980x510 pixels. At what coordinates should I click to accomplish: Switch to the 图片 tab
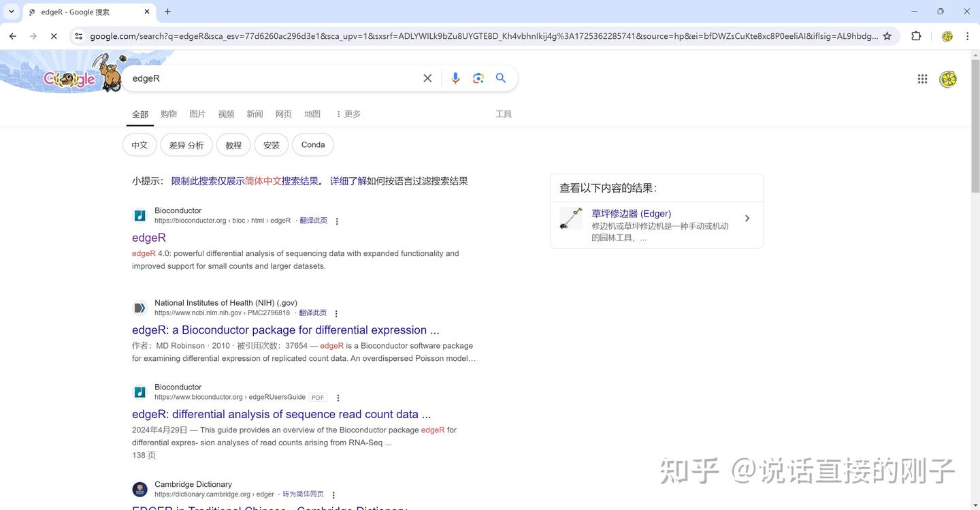[x=197, y=114]
